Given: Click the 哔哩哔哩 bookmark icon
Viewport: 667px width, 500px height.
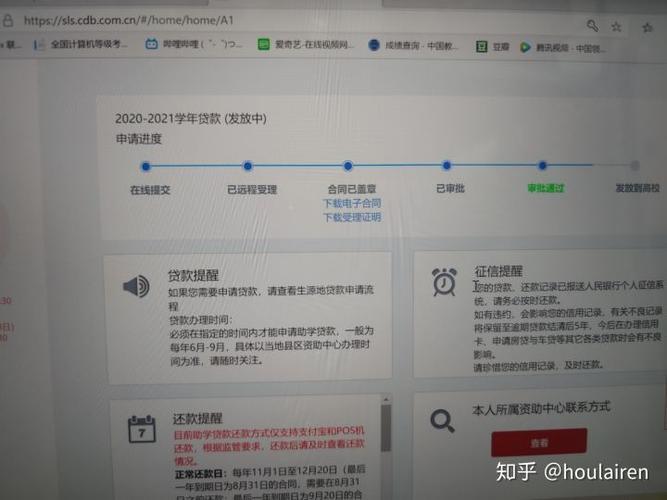Looking at the screenshot, I should click(151, 44).
